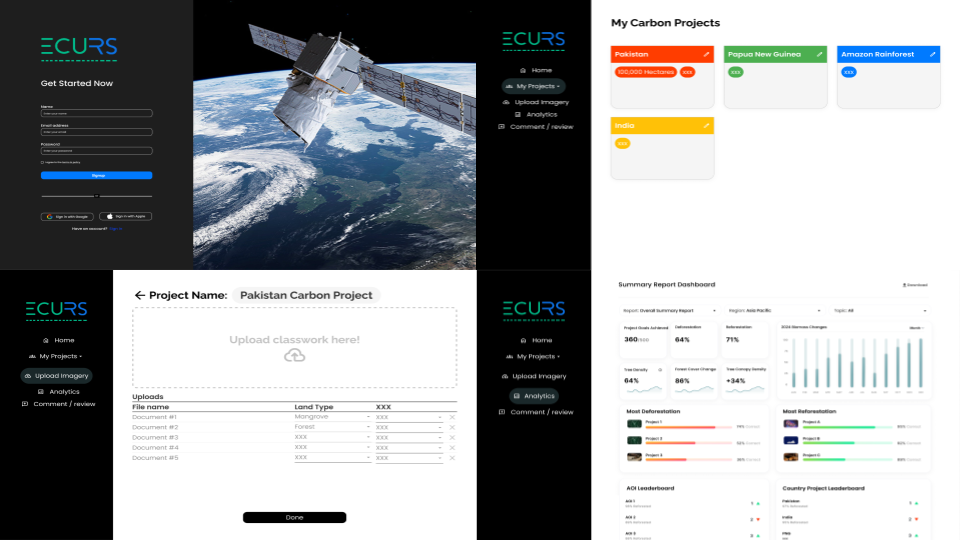This screenshot has width=960, height=540.
Task: Click the Apple logo in sign-in button
Action: tap(110, 216)
